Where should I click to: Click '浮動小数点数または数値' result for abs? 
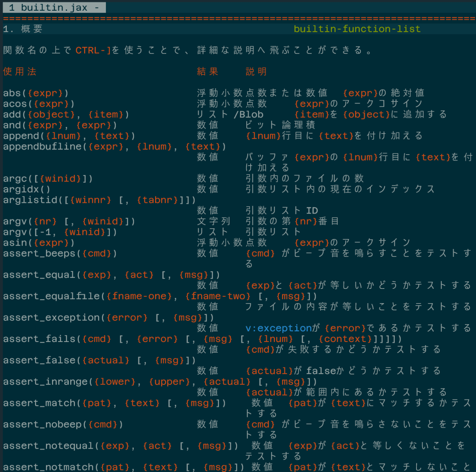(x=262, y=93)
